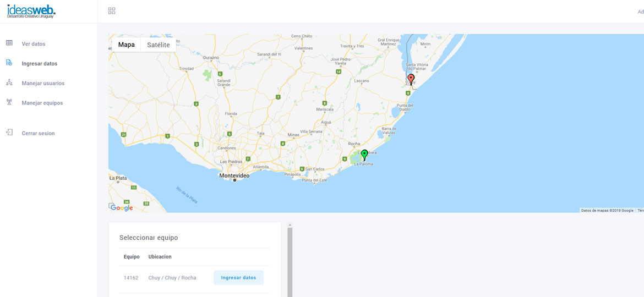Open the Ver datos menu label

tap(34, 44)
